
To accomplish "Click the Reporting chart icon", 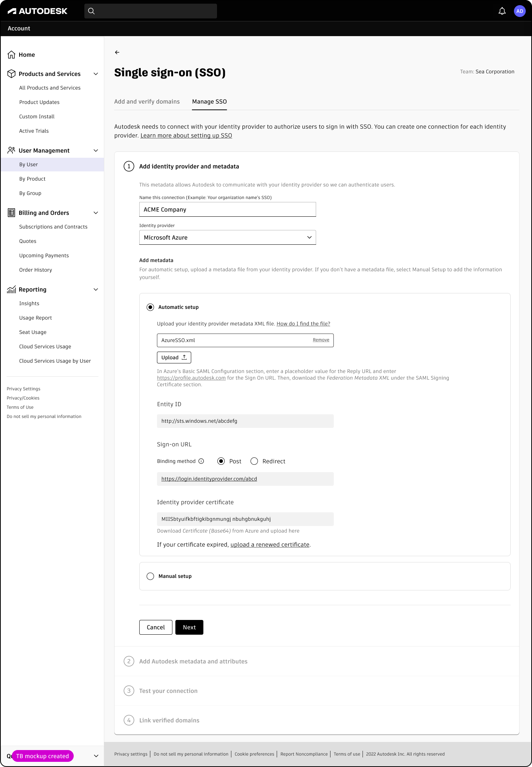I will point(11,289).
